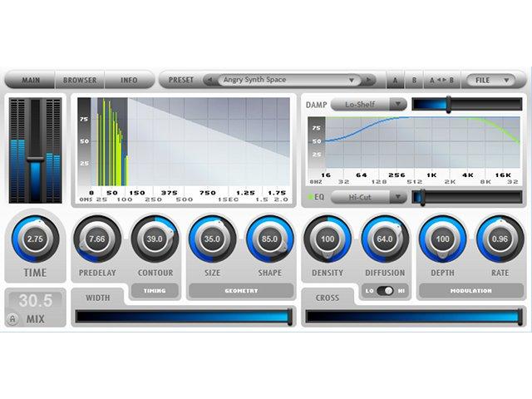Viewport: 532px width, 399px height.
Task: Click the next preset arrow
Action: [x=369, y=81]
